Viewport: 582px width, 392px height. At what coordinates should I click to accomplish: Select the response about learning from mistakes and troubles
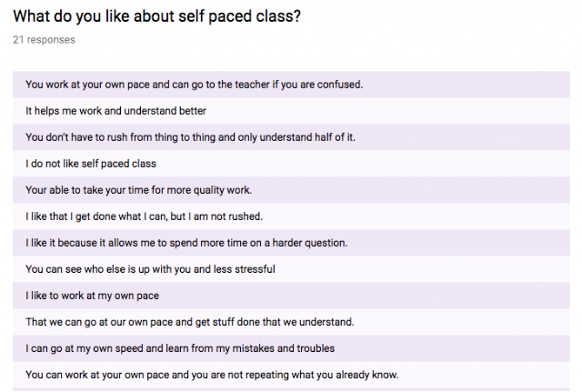point(180,348)
